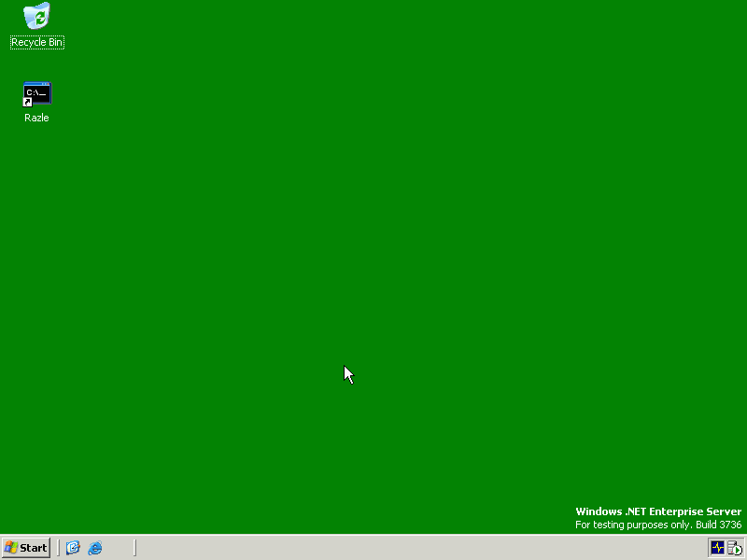
Task: Click the empty taskbar area
Action: [x=373, y=548]
